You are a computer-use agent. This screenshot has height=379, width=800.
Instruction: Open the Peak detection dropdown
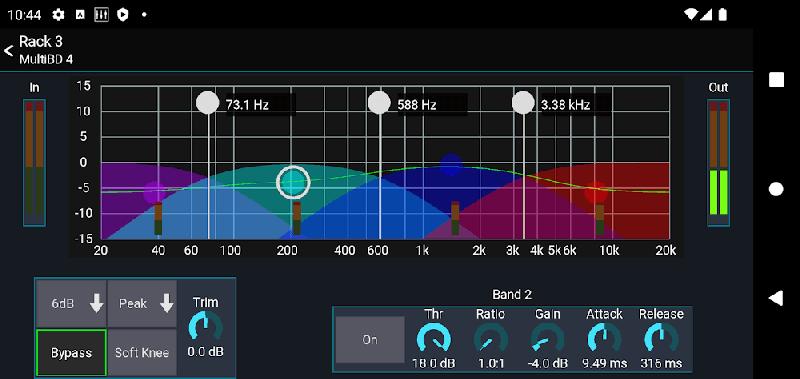click(x=142, y=304)
